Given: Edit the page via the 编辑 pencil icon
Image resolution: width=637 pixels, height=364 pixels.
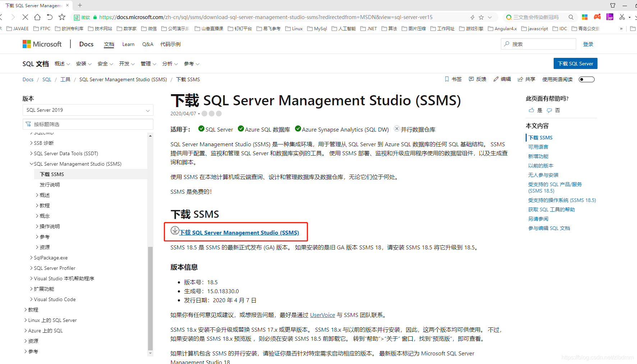Looking at the screenshot, I should pos(502,79).
